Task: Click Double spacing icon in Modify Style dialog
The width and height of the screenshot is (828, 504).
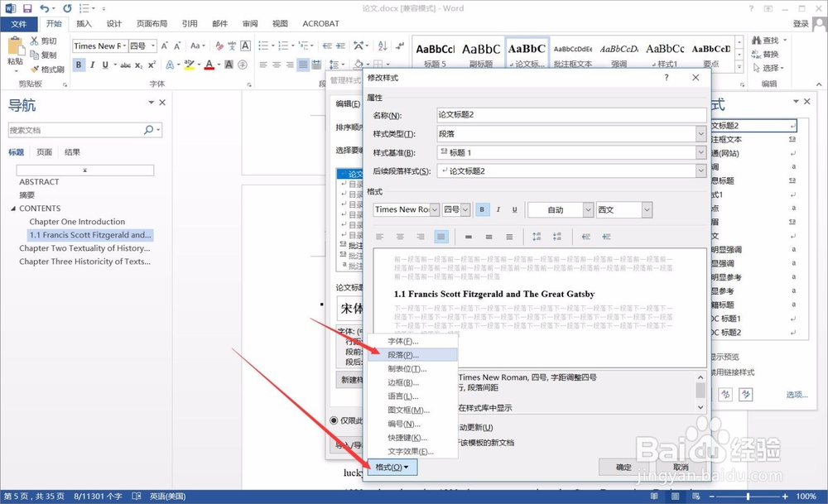Action: coord(509,237)
